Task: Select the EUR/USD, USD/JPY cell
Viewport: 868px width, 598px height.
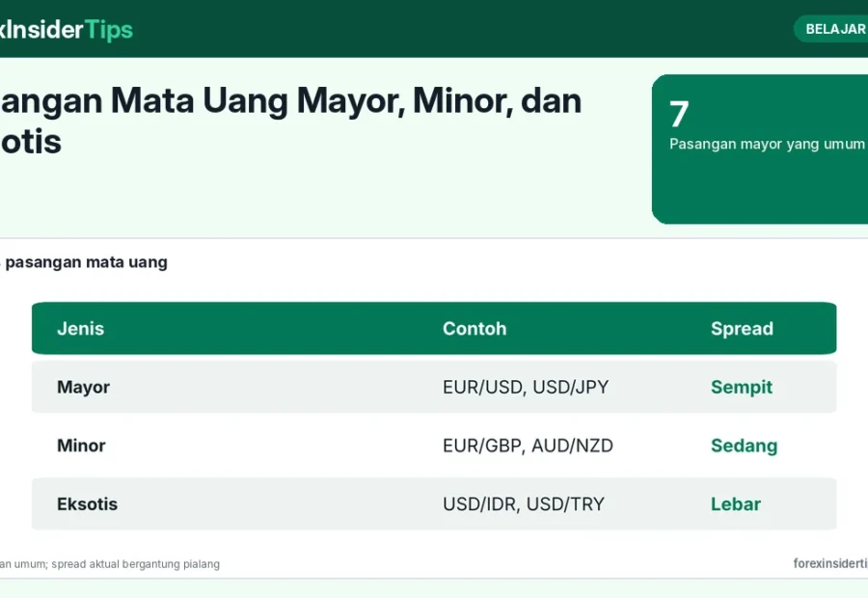Action: point(526,387)
